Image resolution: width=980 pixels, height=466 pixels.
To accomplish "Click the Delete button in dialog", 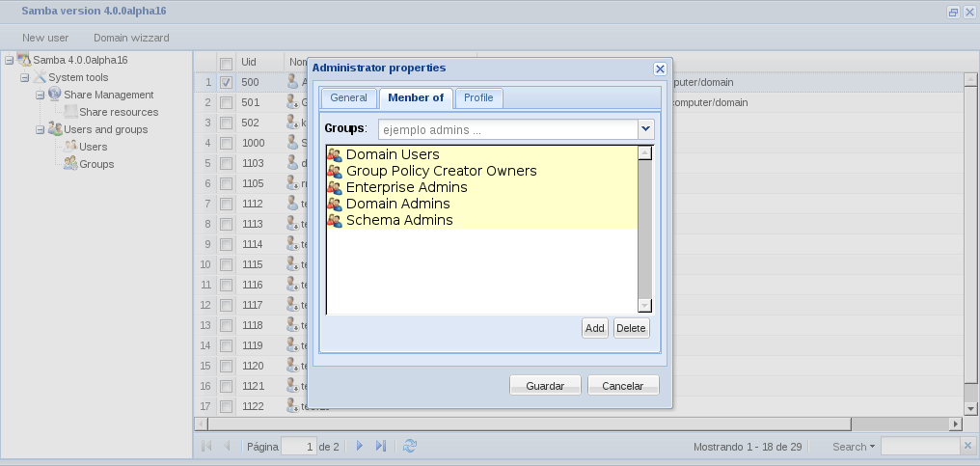I will click(631, 328).
